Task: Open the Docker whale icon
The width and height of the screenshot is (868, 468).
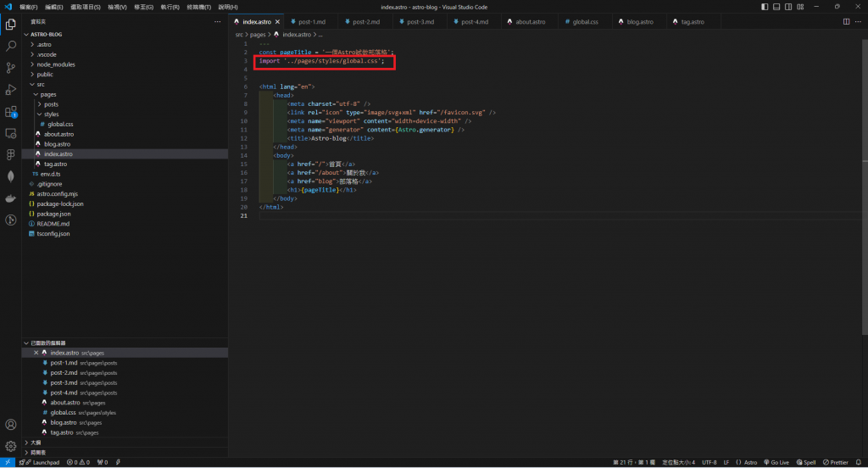Action: [10, 198]
